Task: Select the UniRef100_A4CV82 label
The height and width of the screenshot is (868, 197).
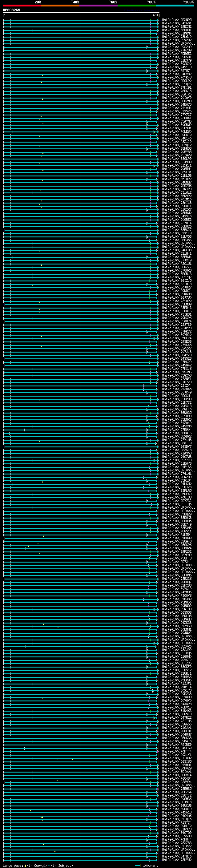Action: 177,74
